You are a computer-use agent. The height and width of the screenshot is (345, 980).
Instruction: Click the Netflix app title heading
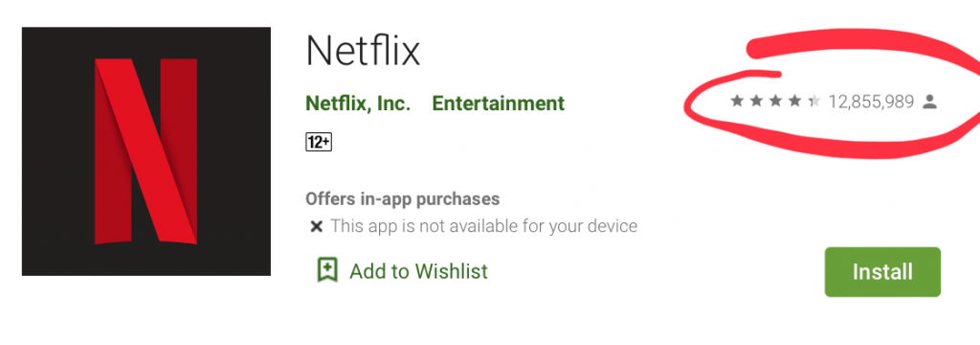point(363,51)
